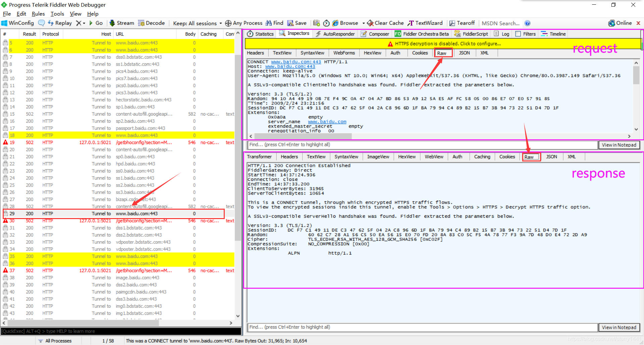
Task: Click the QuickExec command box
Action: tap(121, 331)
